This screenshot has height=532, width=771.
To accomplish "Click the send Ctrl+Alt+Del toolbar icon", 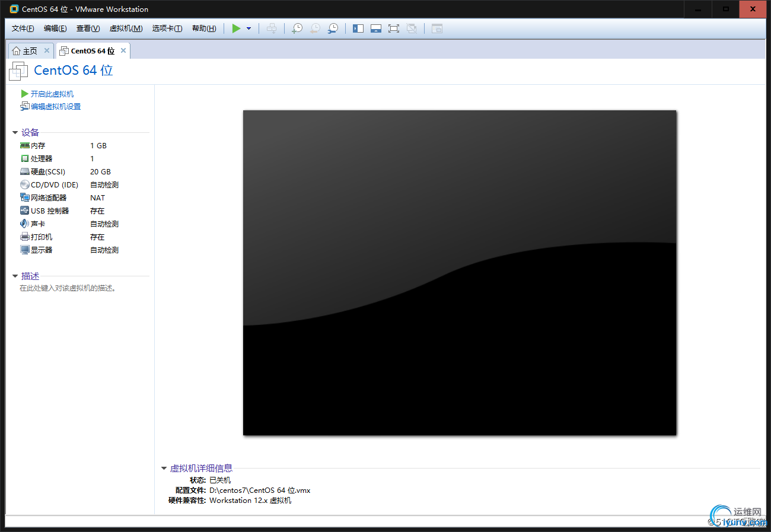I will point(271,28).
